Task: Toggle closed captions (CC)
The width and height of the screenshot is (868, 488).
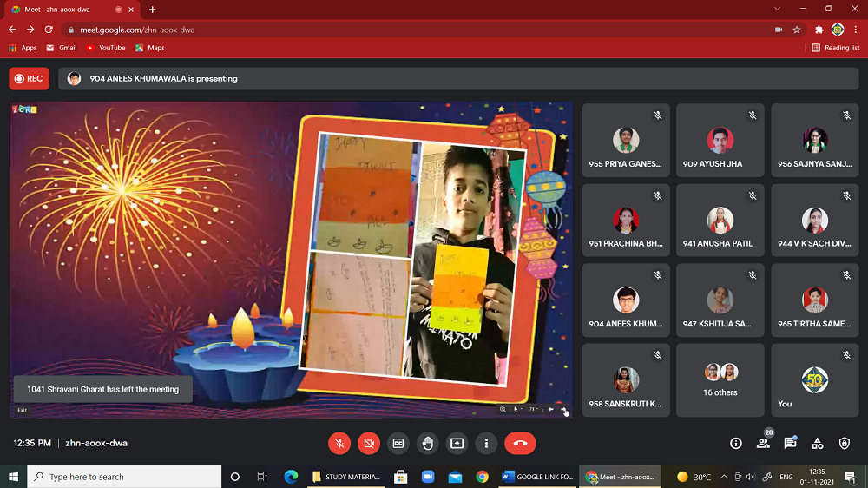Action: pyautogui.click(x=398, y=443)
